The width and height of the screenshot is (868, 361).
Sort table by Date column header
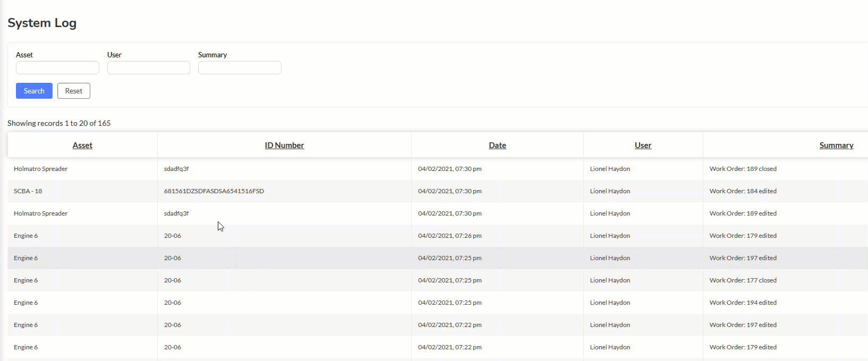(x=498, y=145)
